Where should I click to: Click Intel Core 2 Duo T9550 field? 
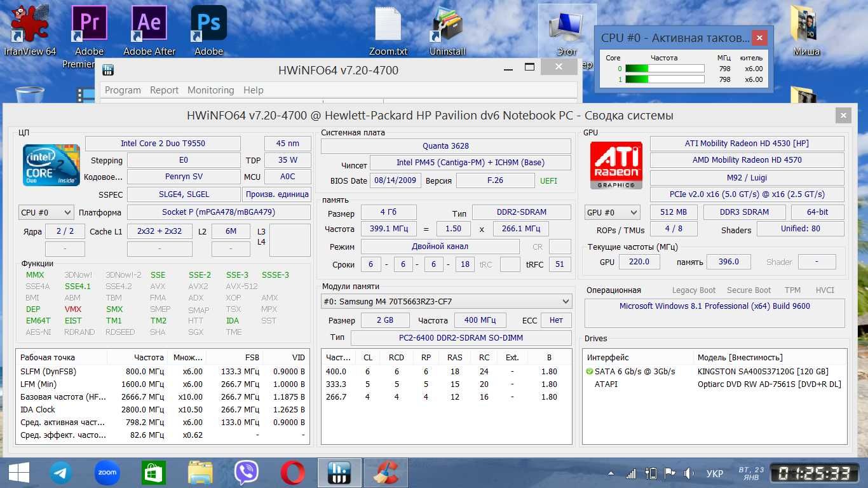pyautogui.click(x=163, y=144)
